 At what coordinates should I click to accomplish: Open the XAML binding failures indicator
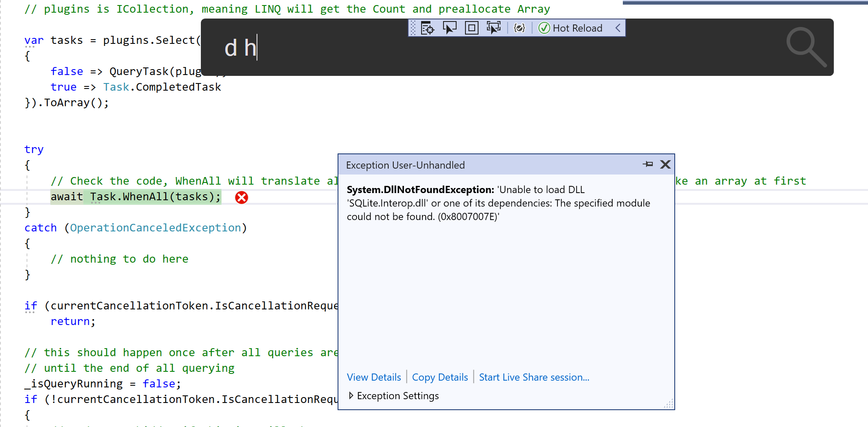click(519, 28)
